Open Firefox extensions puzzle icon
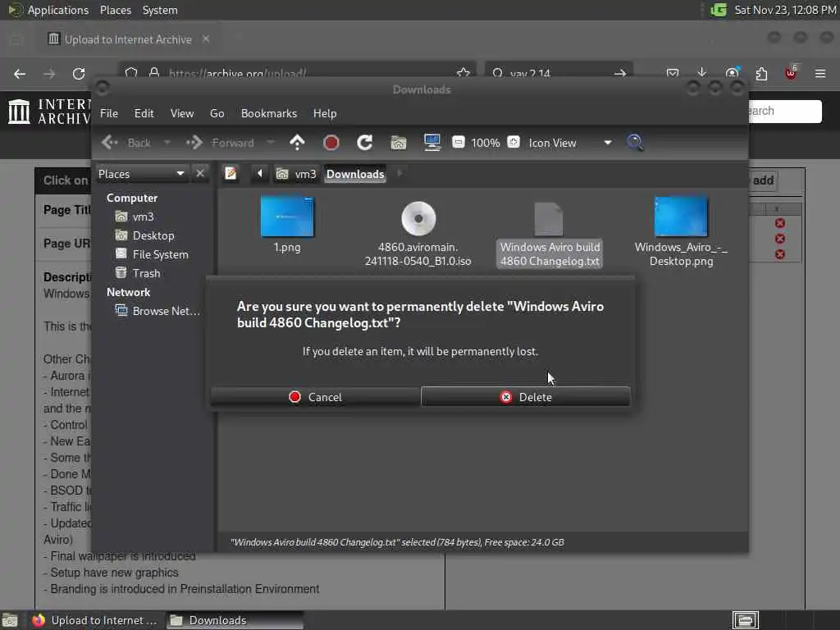Viewport: 840px width, 630px height. click(x=761, y=73)
